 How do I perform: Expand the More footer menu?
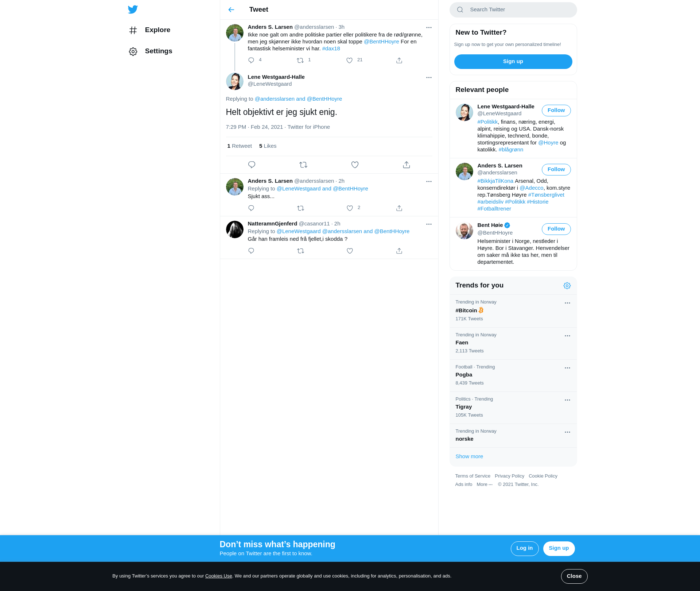coord(484,484)
